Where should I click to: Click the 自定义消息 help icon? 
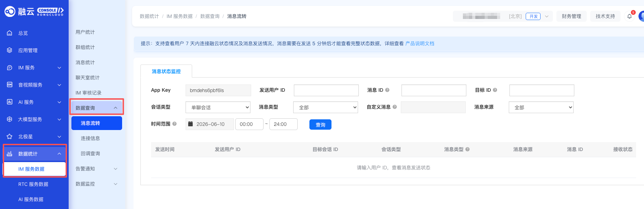(x=395, y=107)
